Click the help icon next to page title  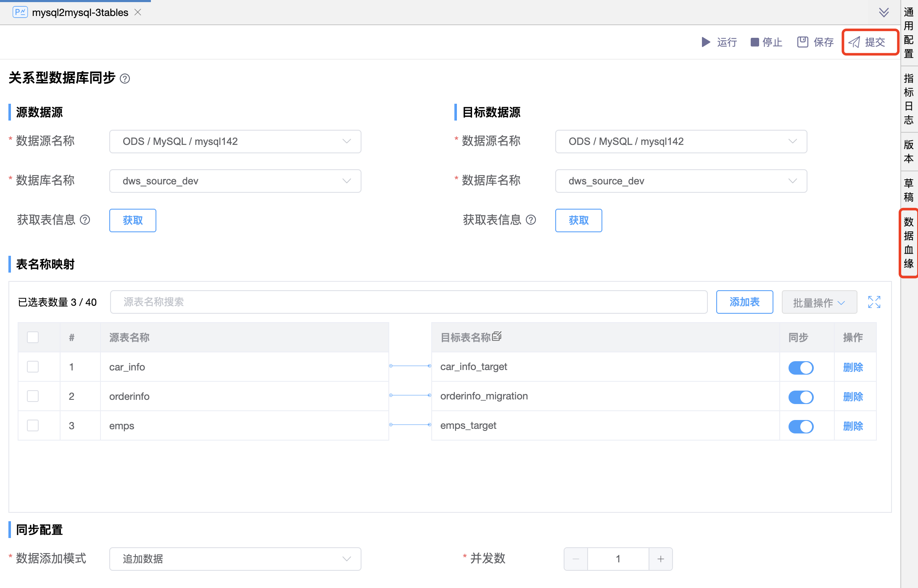click(x=125, y=79)
